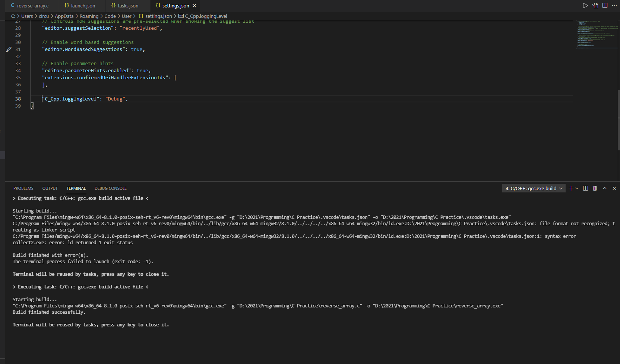Create a new terminal with the plus icon
Image resolution: width=620 pixels, height=364 pixels.
pyautogui.click(x=570, y=188)
